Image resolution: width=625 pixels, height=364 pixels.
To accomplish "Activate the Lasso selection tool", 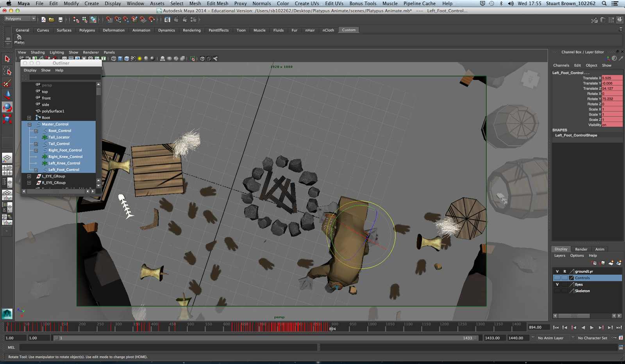I will coord(7,71).
